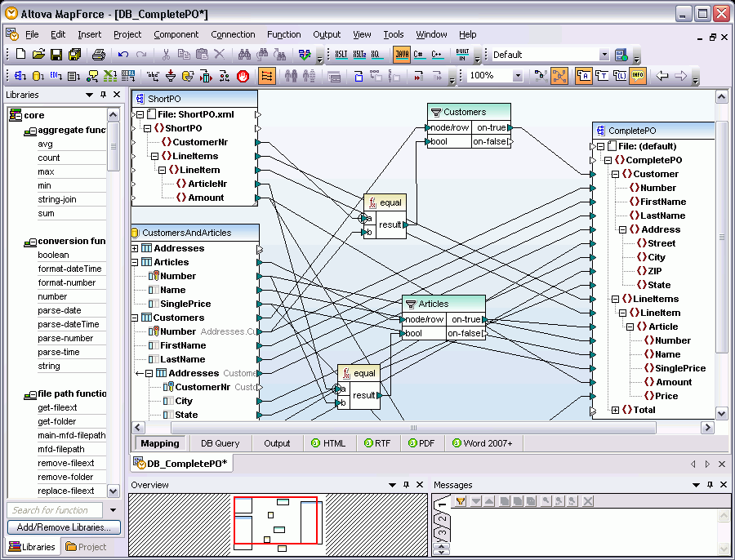The width and height of the screenshot is (735, 560).
Task: Select the XSLT output language button
Action: (x=341, y=55)
